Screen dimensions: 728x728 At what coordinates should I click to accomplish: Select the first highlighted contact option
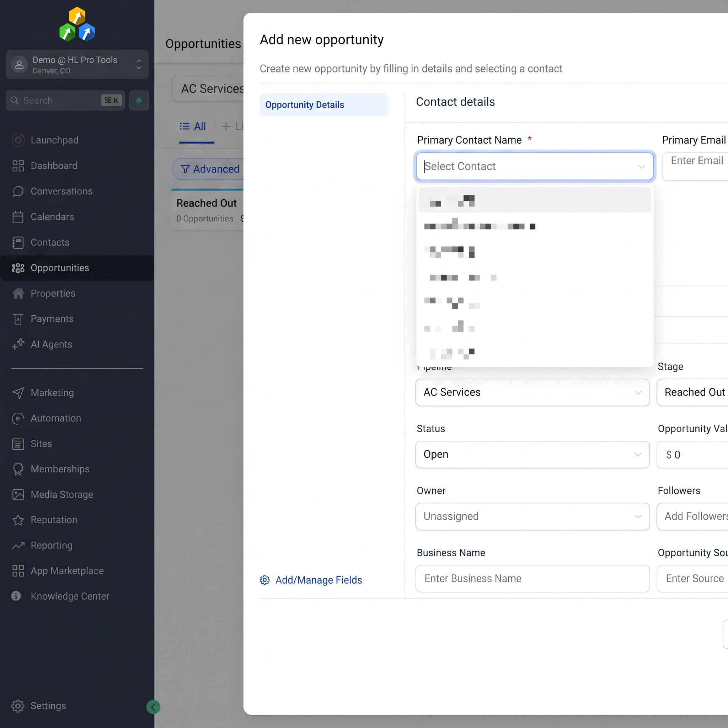click(x=535, y=200)
